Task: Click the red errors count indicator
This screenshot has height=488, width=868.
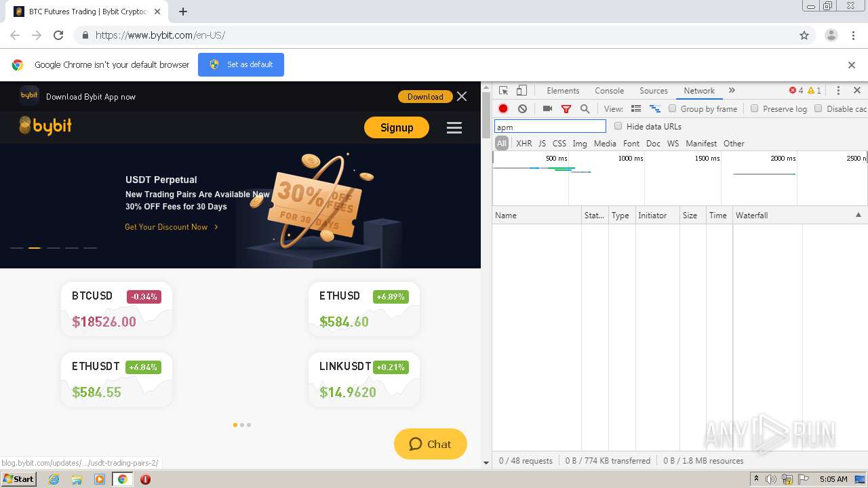Action: pos(796,90)
